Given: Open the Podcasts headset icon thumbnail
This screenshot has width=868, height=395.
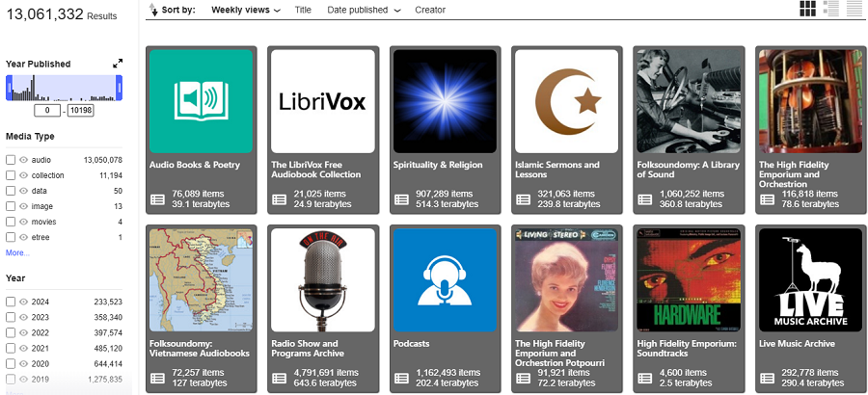Looking at the screenshot, I should click(445, 280).
